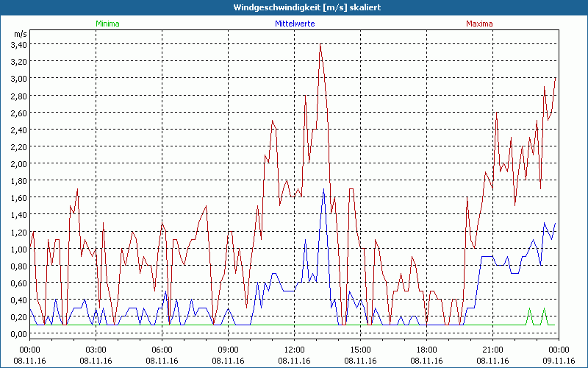Image resolution: width=588 pixels, height=368 pixels.
Task: Select the 12:00 time axis label
Action: 294,349
